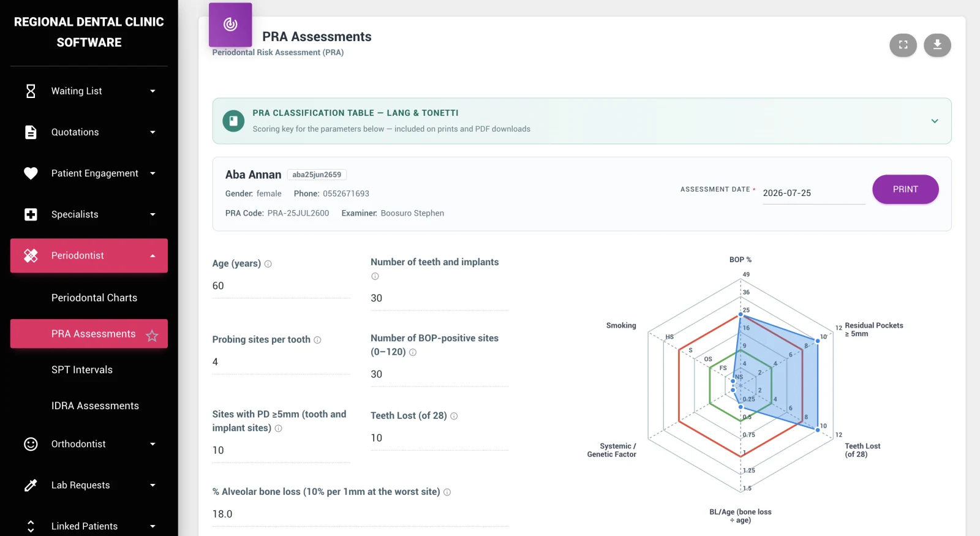Click the Patient Engagement heart icon

[x=31, y=173]
